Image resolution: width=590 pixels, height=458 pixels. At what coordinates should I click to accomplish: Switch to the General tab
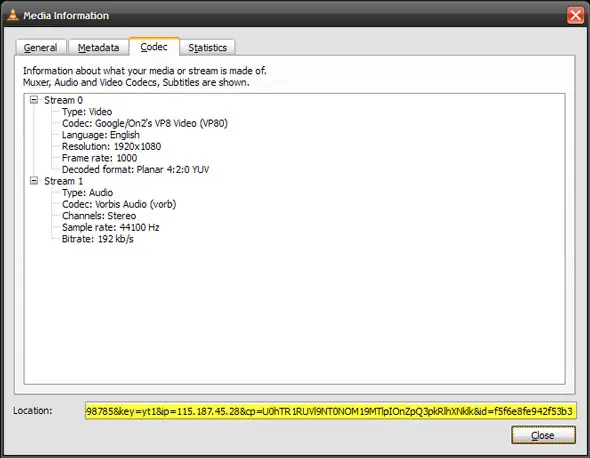[x=41, y=48]
